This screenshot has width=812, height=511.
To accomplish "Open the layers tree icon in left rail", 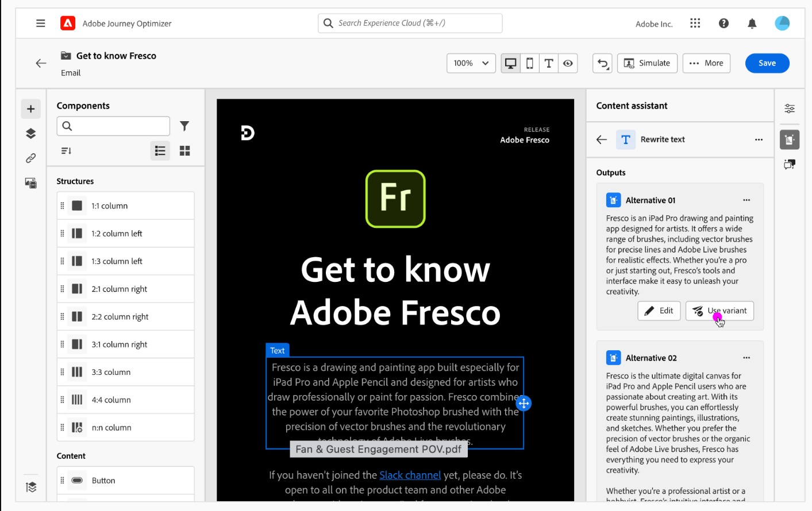I will click(31, 133).
